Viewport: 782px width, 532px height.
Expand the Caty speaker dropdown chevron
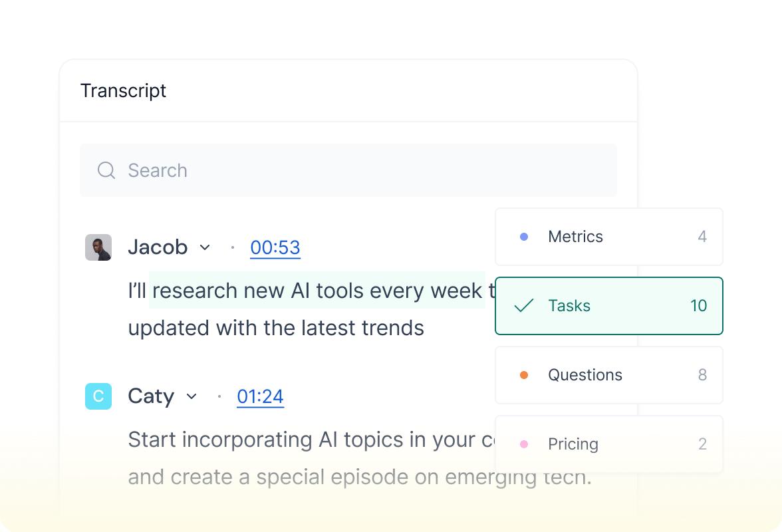192,396
